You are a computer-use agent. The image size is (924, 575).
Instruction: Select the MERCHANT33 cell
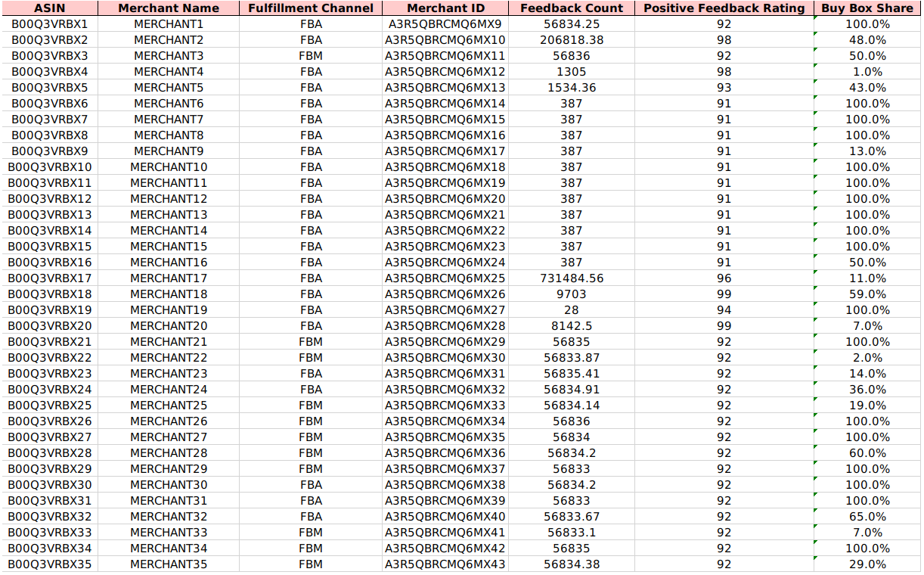169,533
